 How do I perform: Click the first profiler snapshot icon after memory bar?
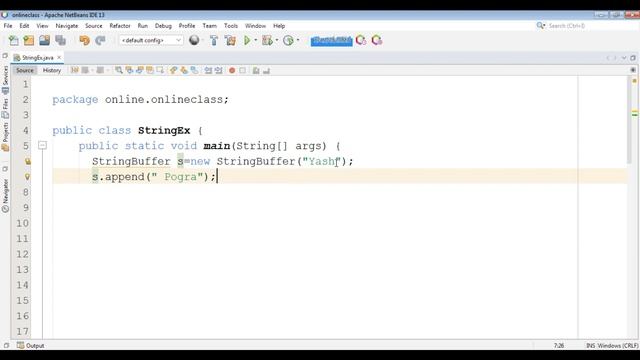point(361,40)
